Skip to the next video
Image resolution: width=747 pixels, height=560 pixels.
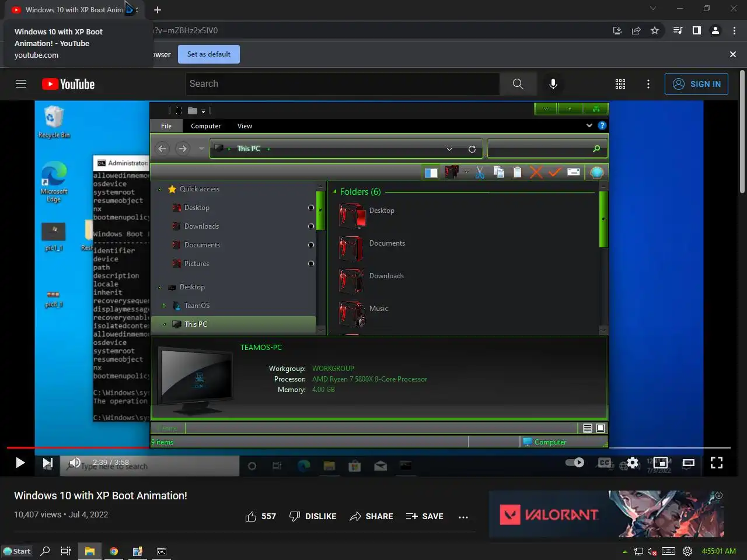tap(47, 463)
